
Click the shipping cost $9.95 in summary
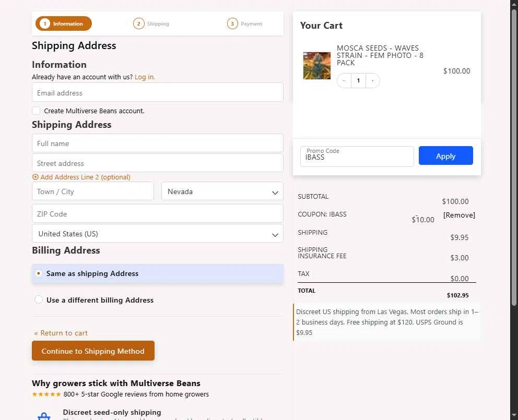click(x=460, y=237)
